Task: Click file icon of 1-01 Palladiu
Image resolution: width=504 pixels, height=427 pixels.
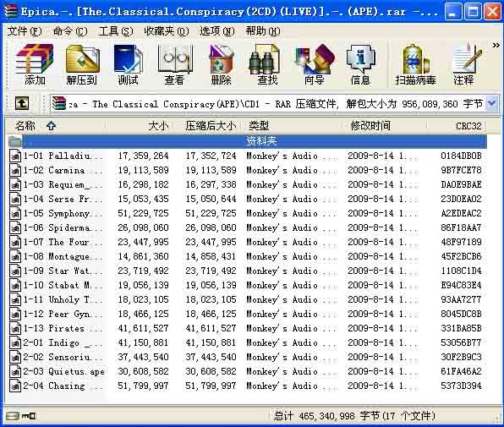Action: point(15,156)
